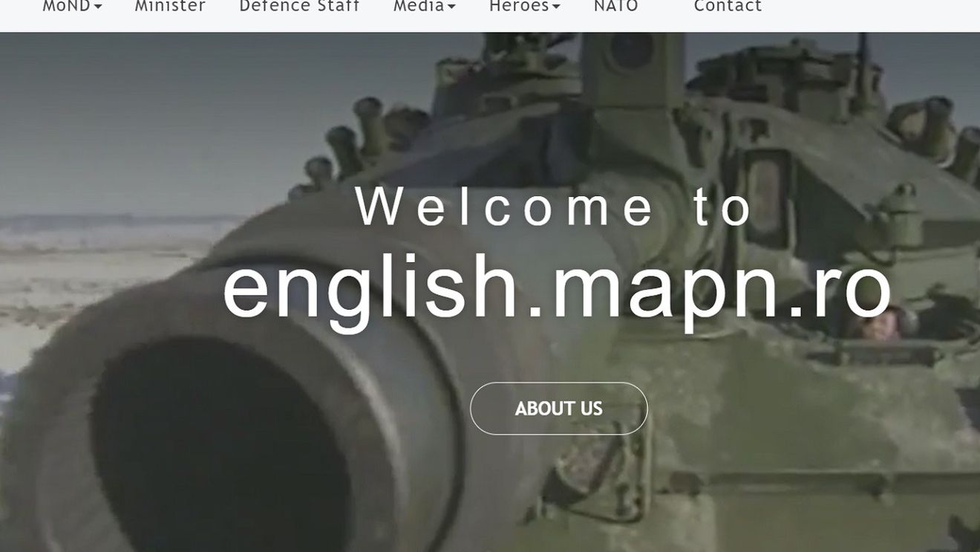The width and height of the screenshot is (980, 552).
Task: Click the ABOUT US button
Action: pyautogui.click(x=559, y=409)
